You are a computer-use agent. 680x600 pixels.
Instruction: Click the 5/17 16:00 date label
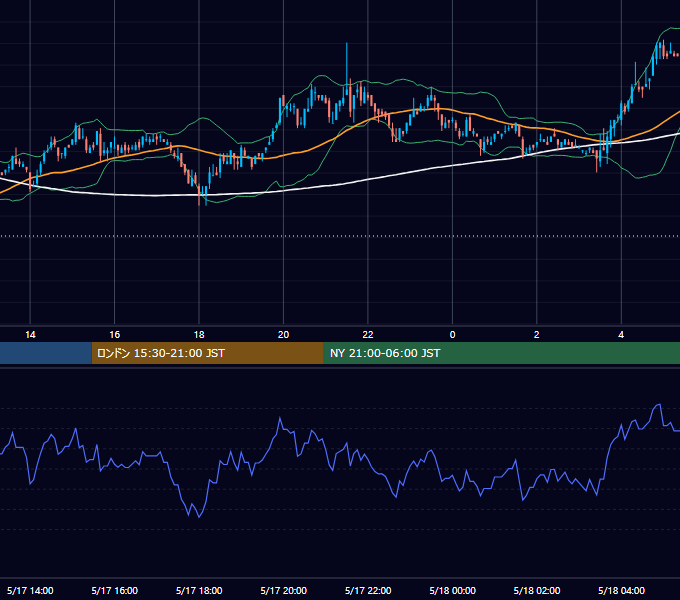pos(114,590)
